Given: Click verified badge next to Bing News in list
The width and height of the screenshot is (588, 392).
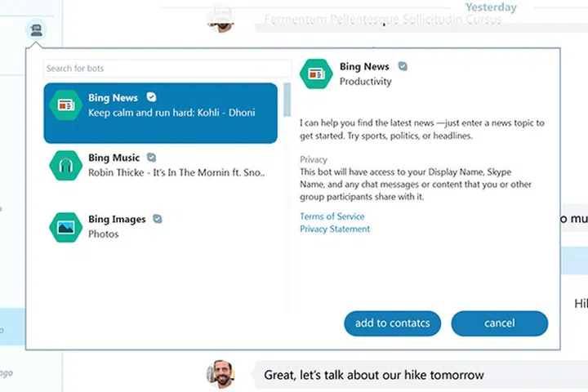Looking at the screenshot, I should click(151, 97).
